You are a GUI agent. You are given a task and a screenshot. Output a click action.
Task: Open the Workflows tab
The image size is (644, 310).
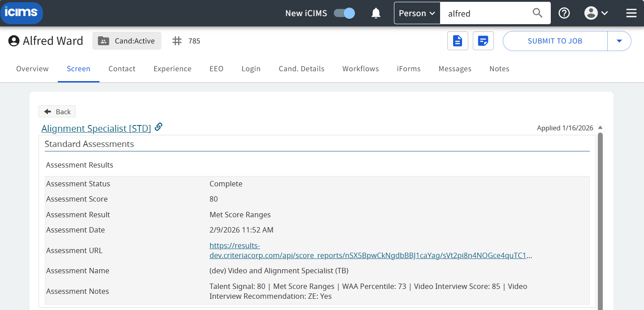[x=361, y=69]
